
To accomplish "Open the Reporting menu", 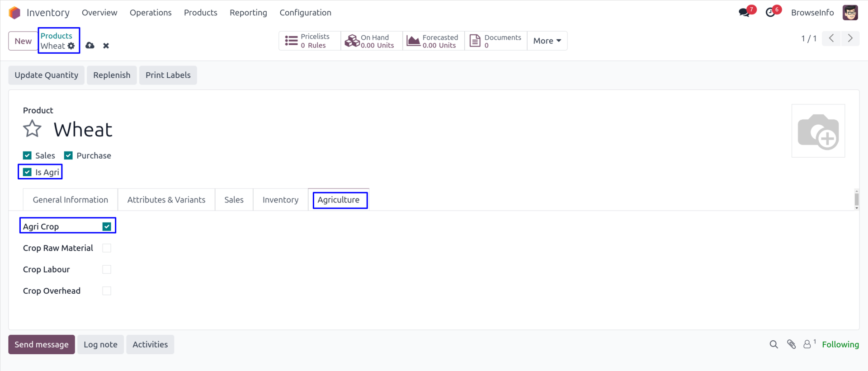I will [248, 13].
